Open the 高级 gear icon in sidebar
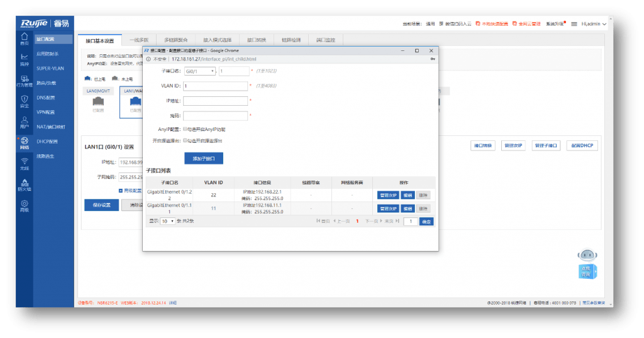Screen dimensions: 644x338 coord(24,205)
